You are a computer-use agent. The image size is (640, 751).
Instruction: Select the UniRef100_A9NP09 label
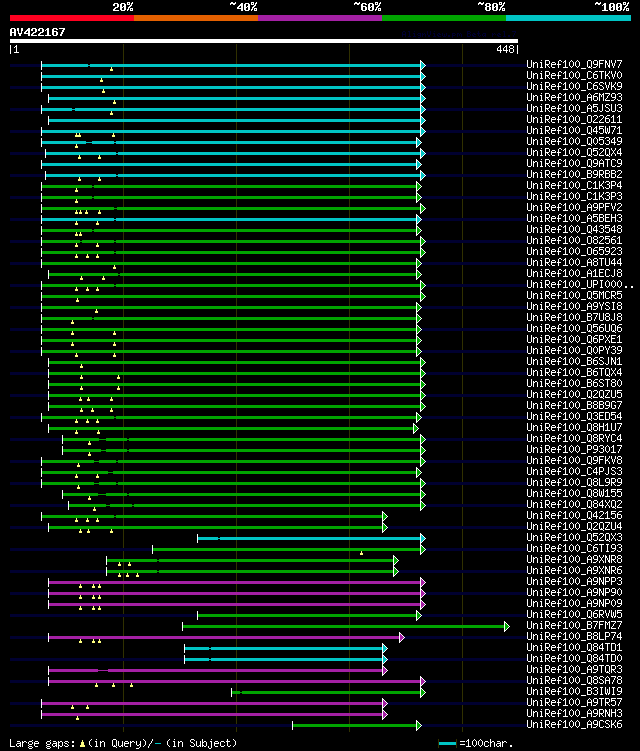point(574,603)
